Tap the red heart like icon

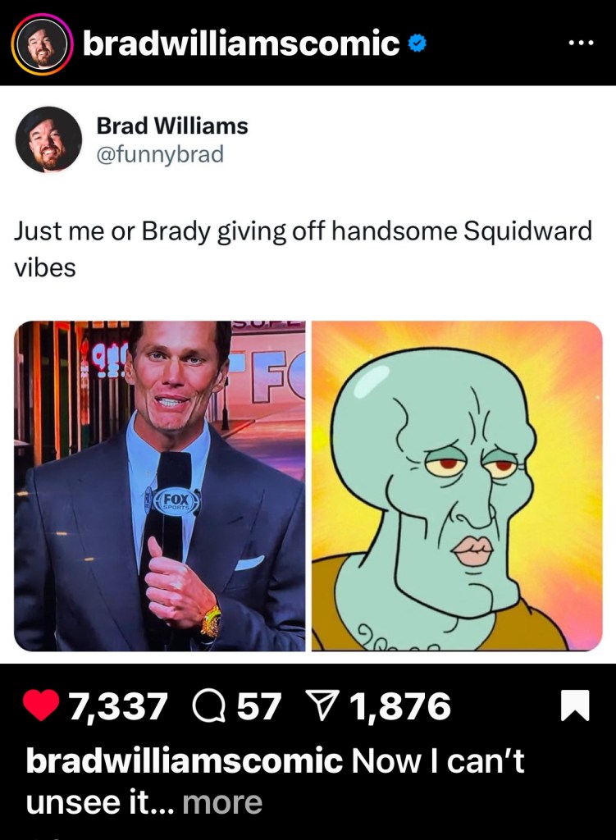41,705
